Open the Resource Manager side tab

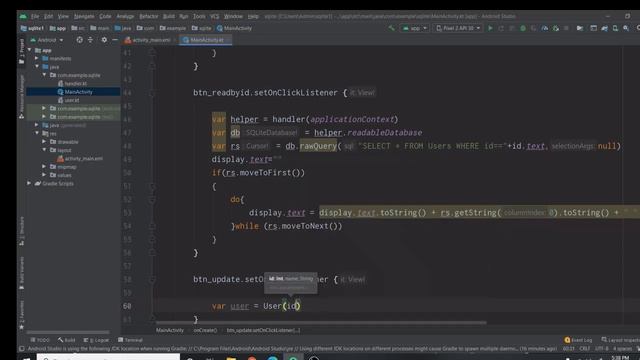click(22, 97)
